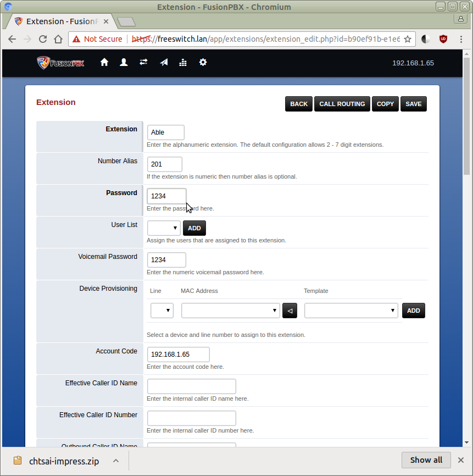Open the Applications paper-plane icon menu
This screenshot has width=473, height=476.
tap(164, 63)
